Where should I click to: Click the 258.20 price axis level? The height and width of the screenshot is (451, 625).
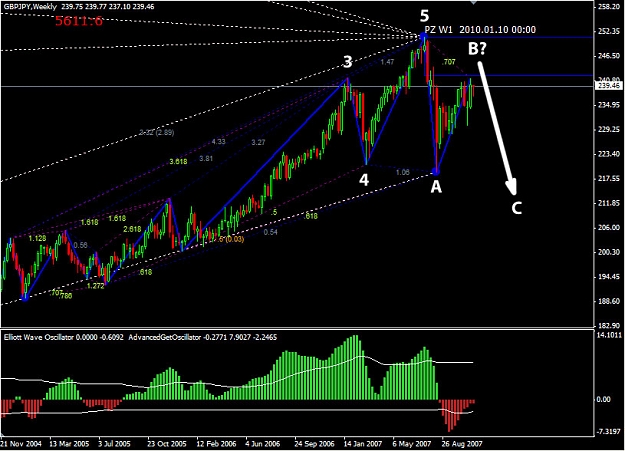609,7
